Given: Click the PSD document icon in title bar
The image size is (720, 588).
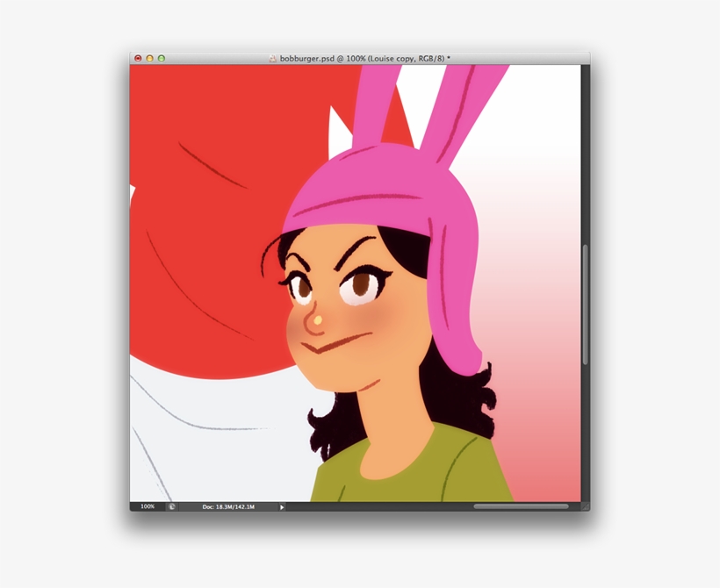Looking at the screenshot, I should [273, 58].
